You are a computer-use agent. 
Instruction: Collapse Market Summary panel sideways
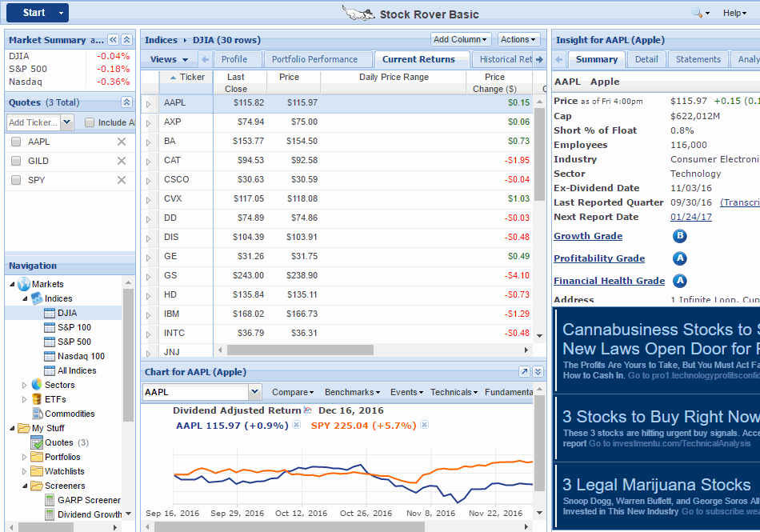pyautogui.click(x=113, y=40)
